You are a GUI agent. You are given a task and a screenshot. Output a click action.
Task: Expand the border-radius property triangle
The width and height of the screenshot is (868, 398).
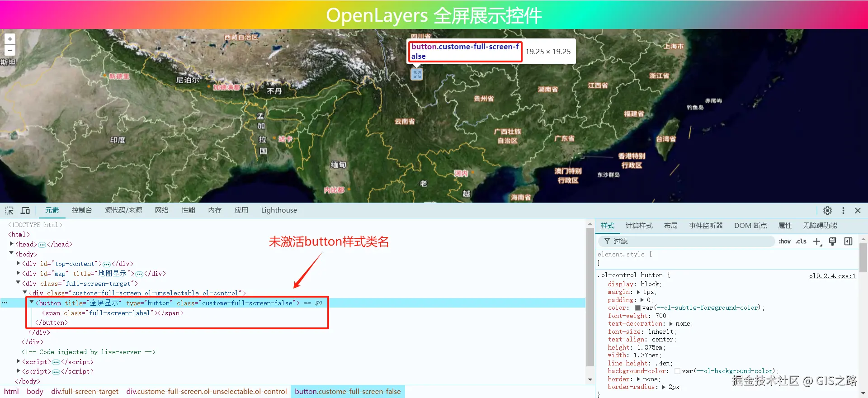pos(664,387)
